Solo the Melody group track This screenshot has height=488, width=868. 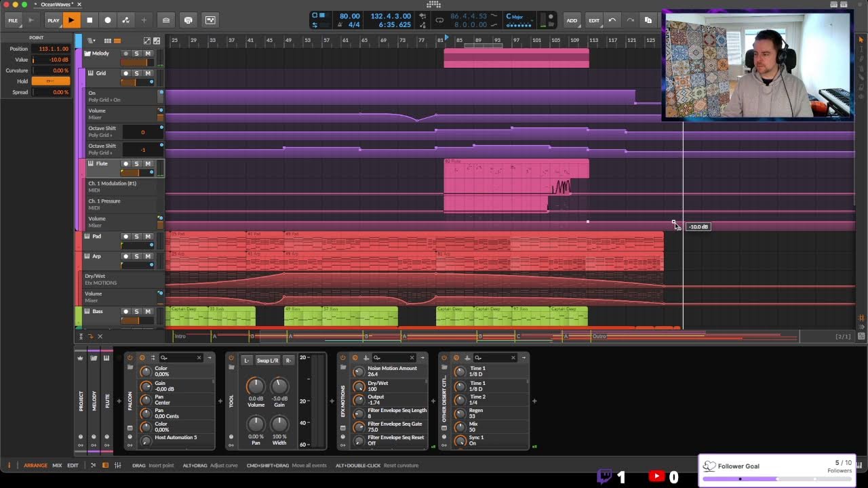click(x=136, y=54)
